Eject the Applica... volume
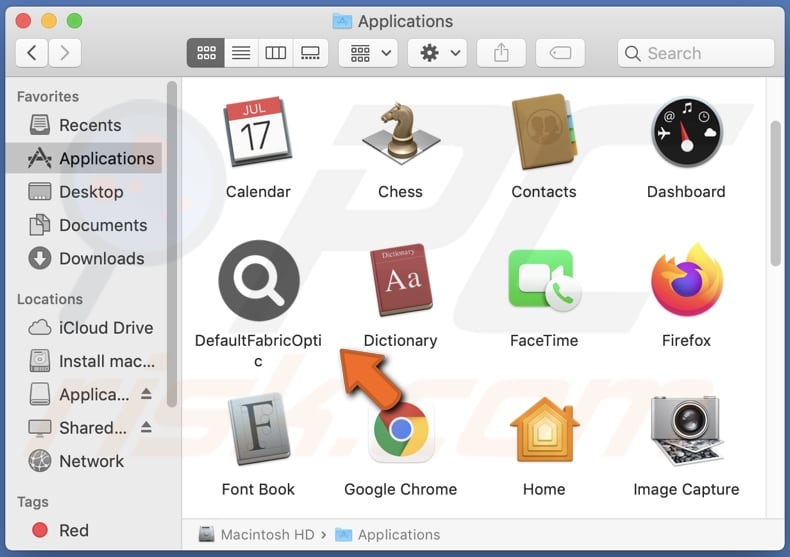 (x=146, y=393)
